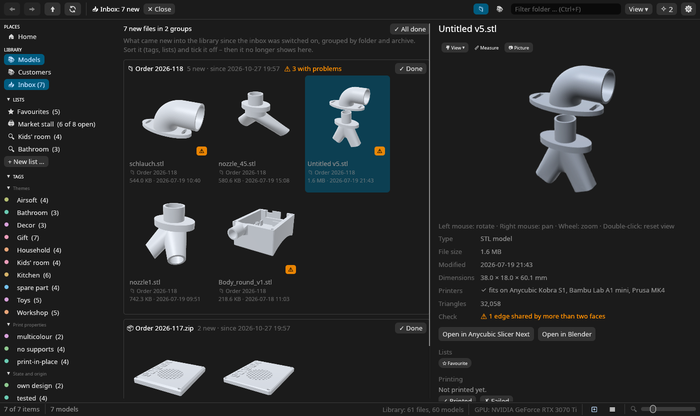Image resolution: width=700 pixels, height=416 pixels.
Task: Mark Order 2026-118 group as Done
Action: tap(411, 68)
